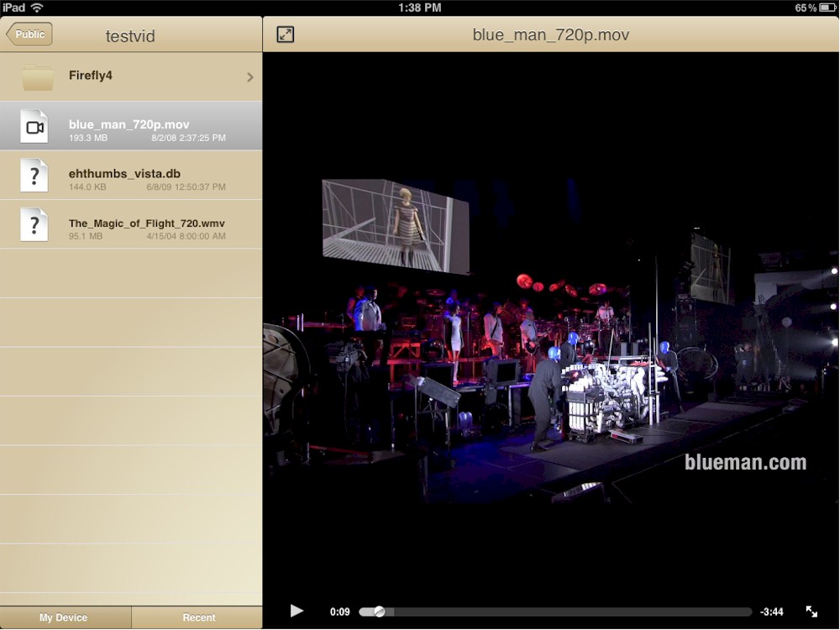Click the 6/8/09 12:50:37 PM date text
The image size is (840, 630).
186,187
